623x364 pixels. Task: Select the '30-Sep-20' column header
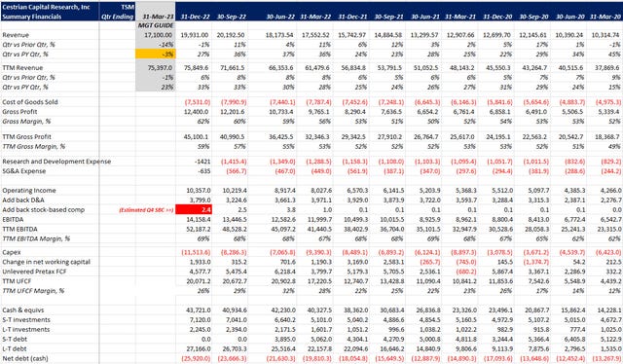click(533, 17)
